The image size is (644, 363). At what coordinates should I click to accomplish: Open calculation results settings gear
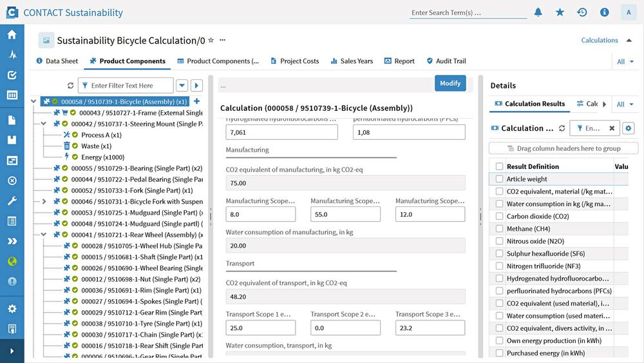click(629, 128)
